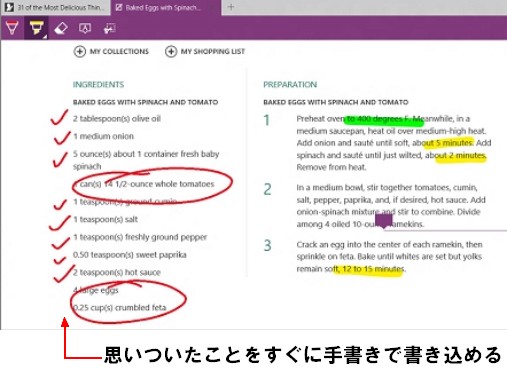
Task: Select the Pen tool in web note toolbar
Action: [12, 28]
